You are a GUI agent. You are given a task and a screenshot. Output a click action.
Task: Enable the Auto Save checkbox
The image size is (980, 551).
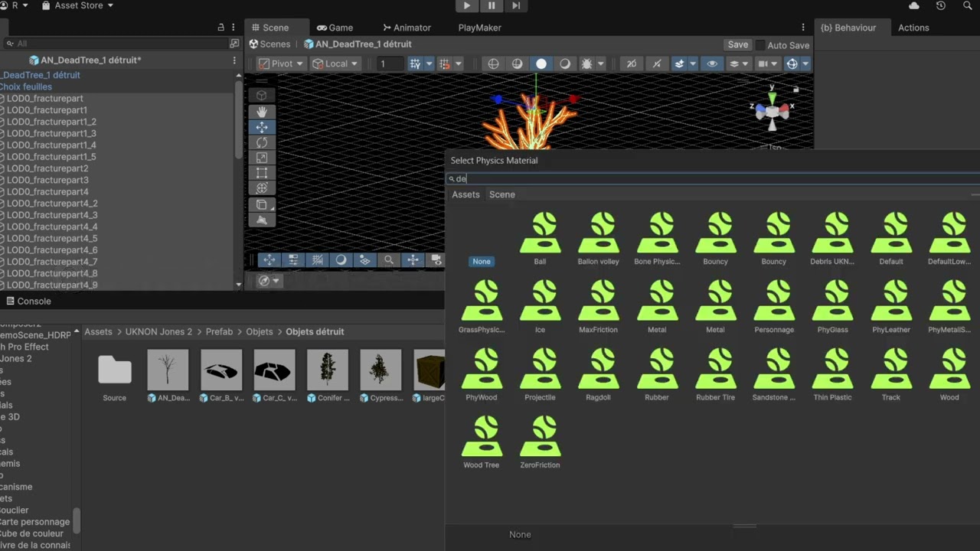click(x=760, y=45)
